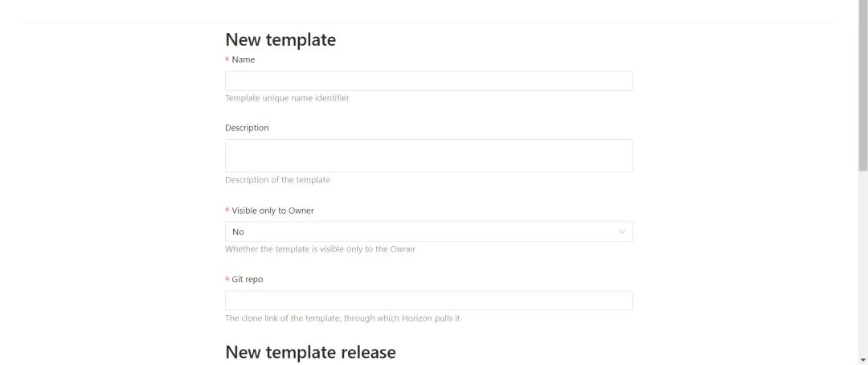Click the scrollbar track below the thumb
This screenshot has width=868, height=365.
862,265
